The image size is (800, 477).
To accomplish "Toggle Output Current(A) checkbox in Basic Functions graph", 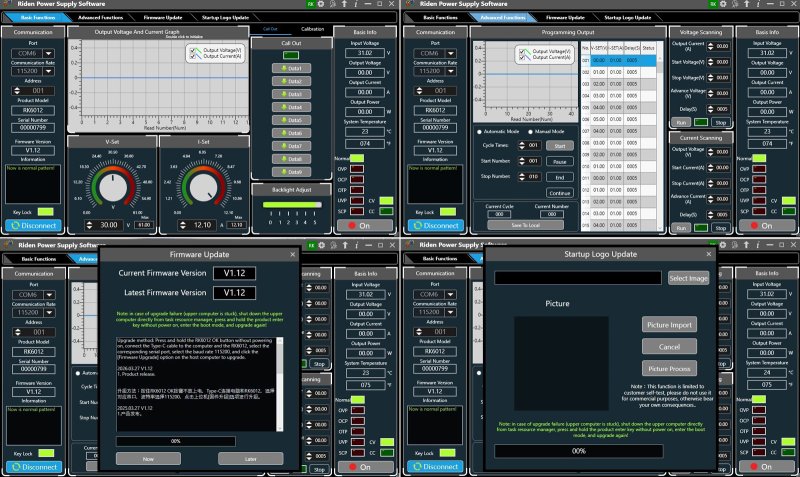I will click(x=193, y=57).
